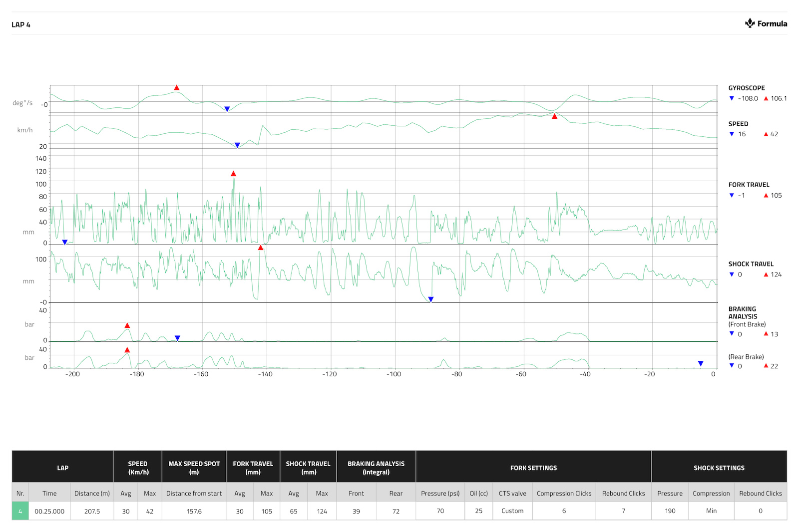
Task: Click blue min icon in Shock Travel legend
Action: (x=732, y=274)
